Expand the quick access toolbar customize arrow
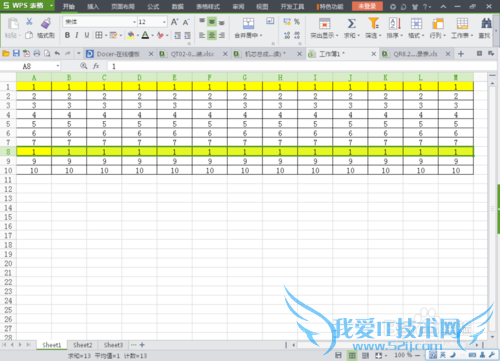Screen dimensions: 500x361 click(x=79, y=53)
